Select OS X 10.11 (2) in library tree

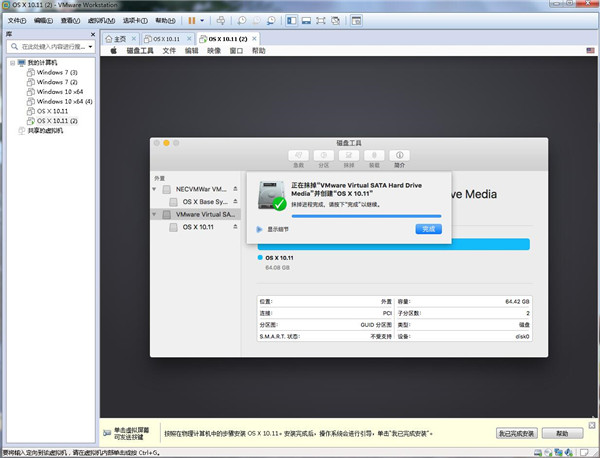[x=52, y=121]
